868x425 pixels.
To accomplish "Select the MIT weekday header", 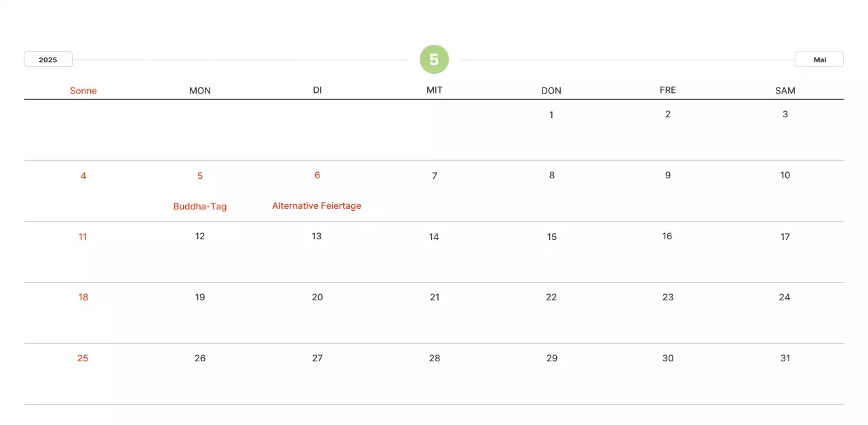I will [435, 90].
